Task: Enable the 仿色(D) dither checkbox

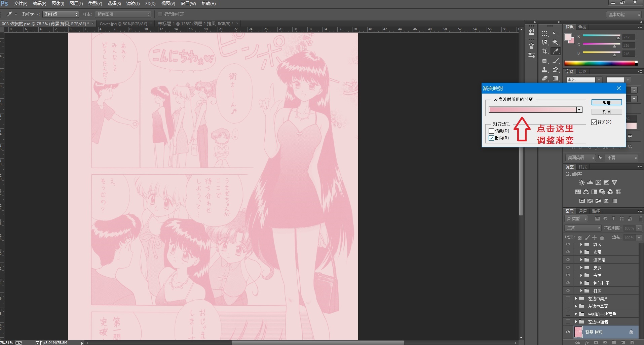Action: (x=491, y=131)
